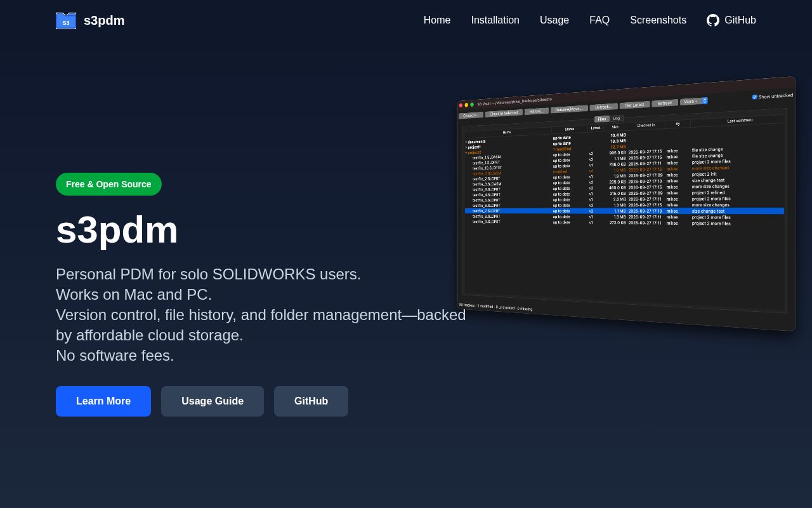Expand the project1 folder in app screenshot
Viewport: 812px width, 508px height.
[466, 147]
